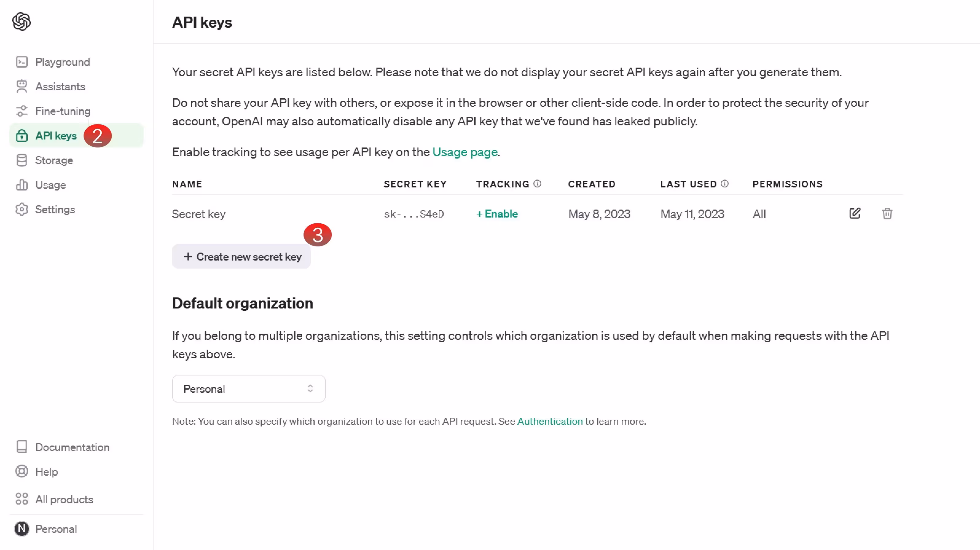Click the Fine-tuning sliders icon
The image size is (980, 550).
[x=22, y=111]
